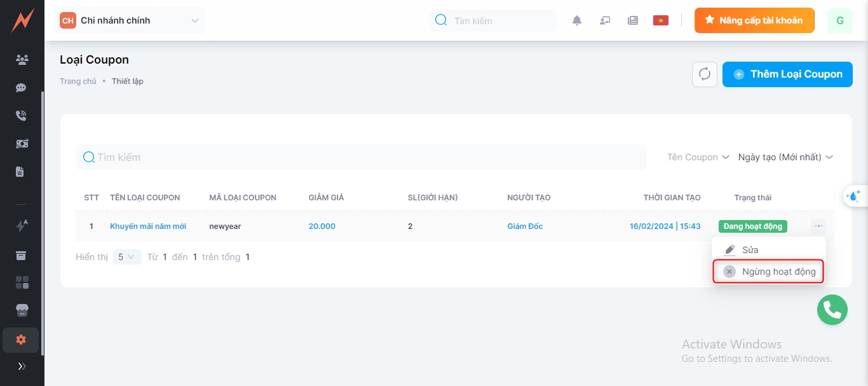Screen dimensions: 868x386
Task: Click the Thêm Loại Coupon button
Action: pos(787,74)
